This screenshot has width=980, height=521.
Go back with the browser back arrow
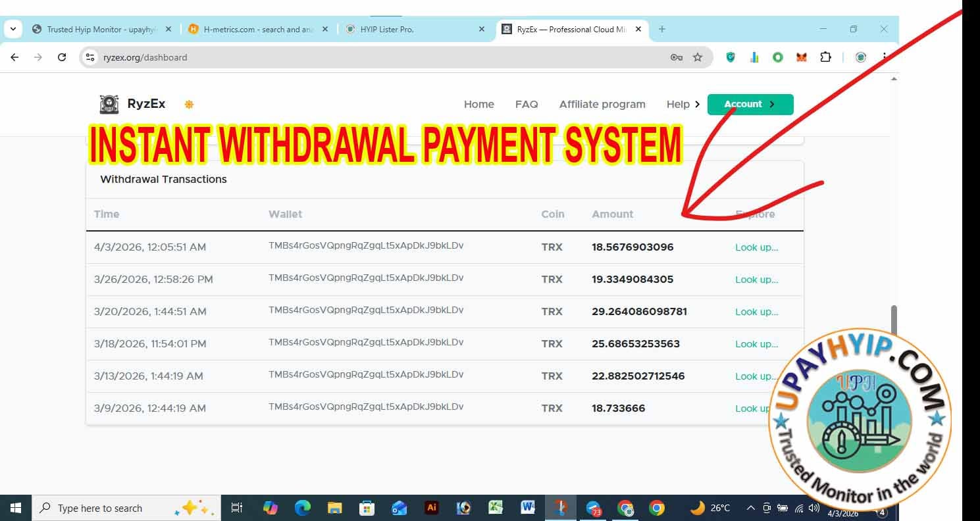coord(14,57)
